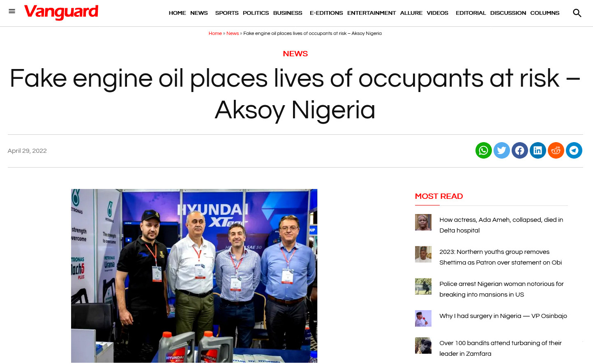
Task: Share article on LinkedIn icon
Action: point(538,150)
